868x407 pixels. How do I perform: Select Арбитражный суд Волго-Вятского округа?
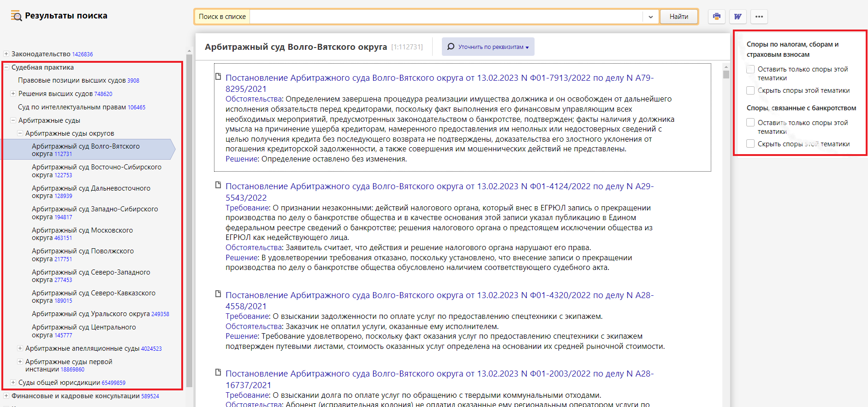pos(86,150)
